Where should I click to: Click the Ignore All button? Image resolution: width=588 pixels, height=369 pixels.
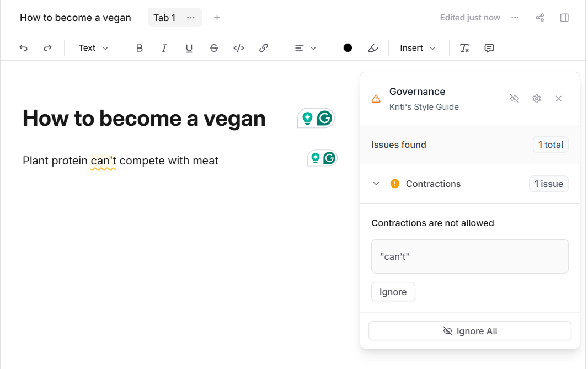(x=470, y=331)
